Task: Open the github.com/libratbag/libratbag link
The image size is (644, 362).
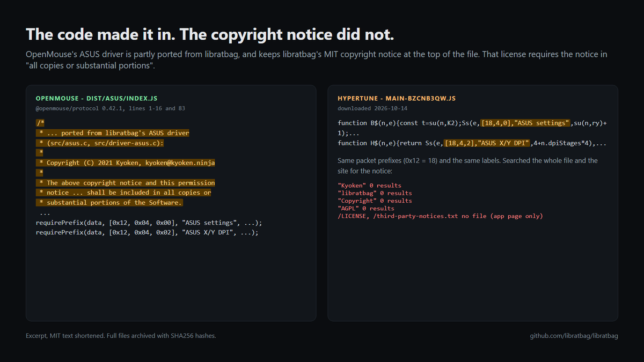Action: [574, 336]
